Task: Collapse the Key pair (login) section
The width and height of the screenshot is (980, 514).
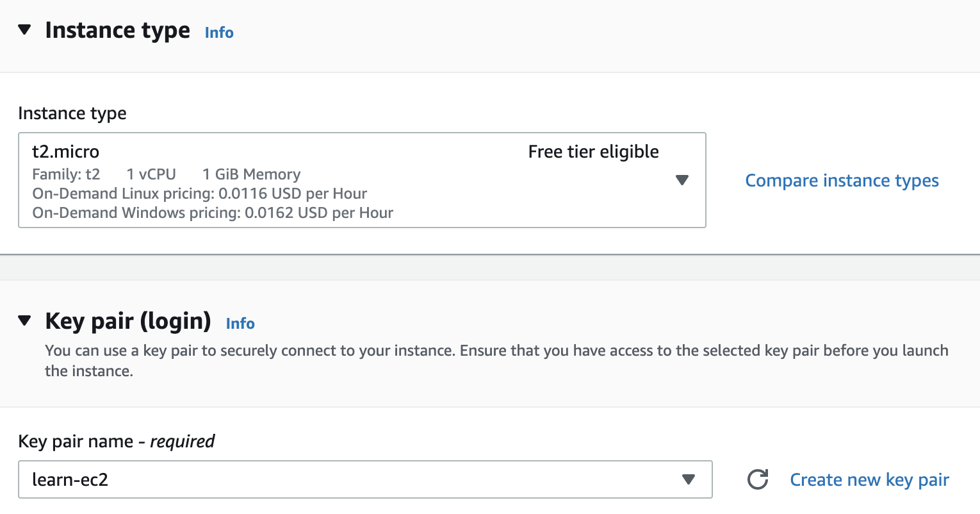Action: pyautogui.click(x=24, y=320)
